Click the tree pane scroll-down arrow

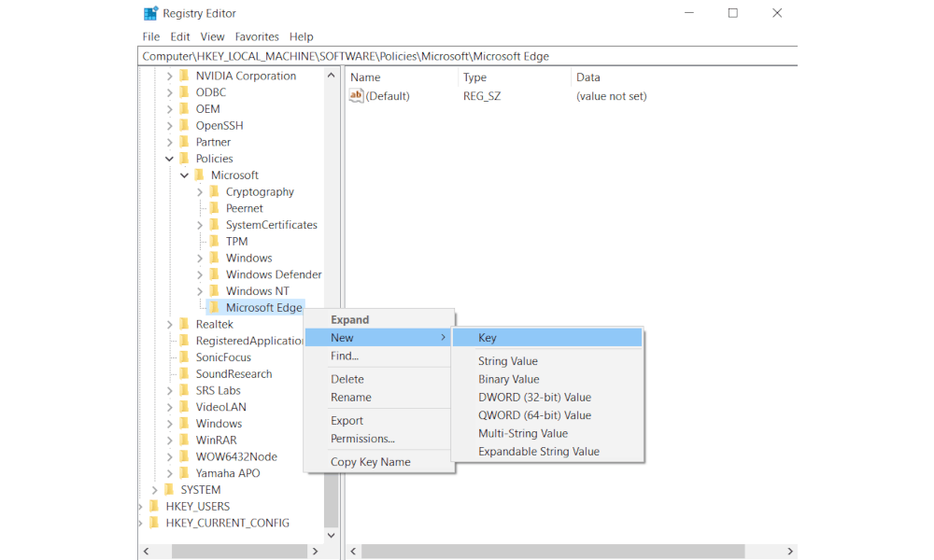[x=332, y=535]
